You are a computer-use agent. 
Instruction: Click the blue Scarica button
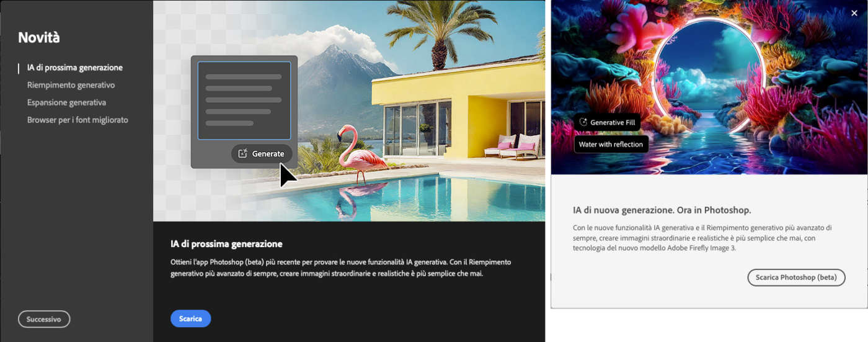[x=190, y=318]
